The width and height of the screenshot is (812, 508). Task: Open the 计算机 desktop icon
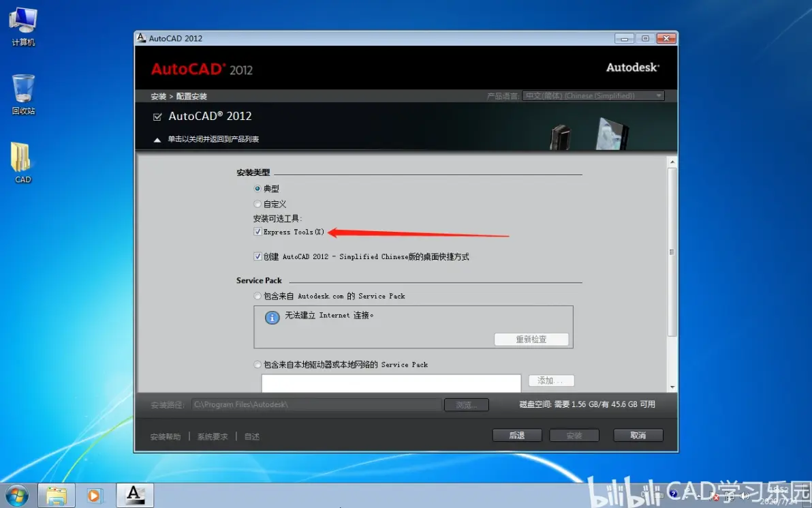click(x=23, y=27)
